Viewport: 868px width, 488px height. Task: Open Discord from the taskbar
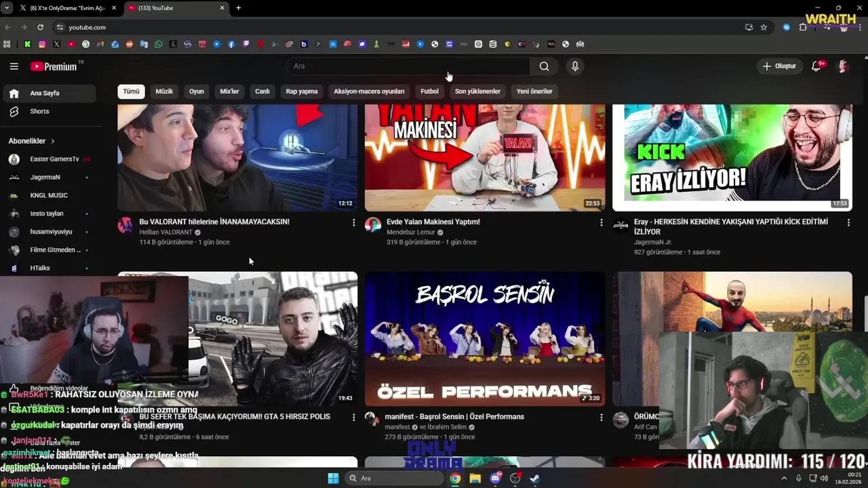(496, 479)
